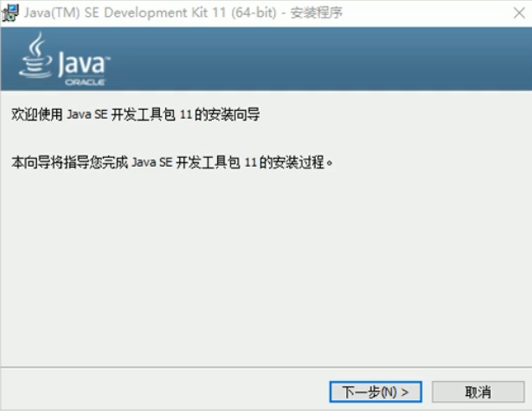The image size is (532, 411).
Task: Click the installer icon in the title bar
Action: (10, 13)
